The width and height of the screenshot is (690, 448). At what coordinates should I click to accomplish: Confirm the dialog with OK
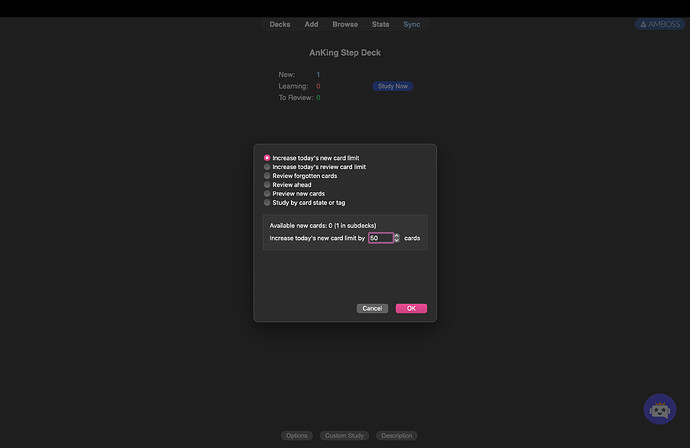click(x=411, y=308)
